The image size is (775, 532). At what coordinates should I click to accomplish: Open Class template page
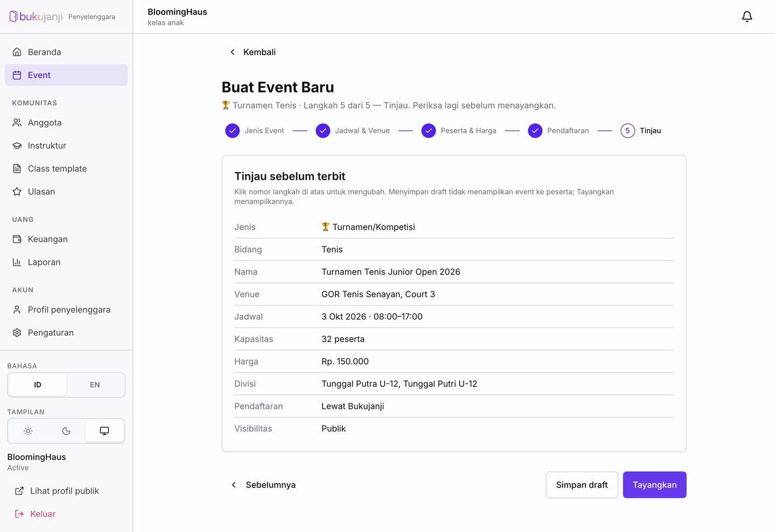point(66,169)
